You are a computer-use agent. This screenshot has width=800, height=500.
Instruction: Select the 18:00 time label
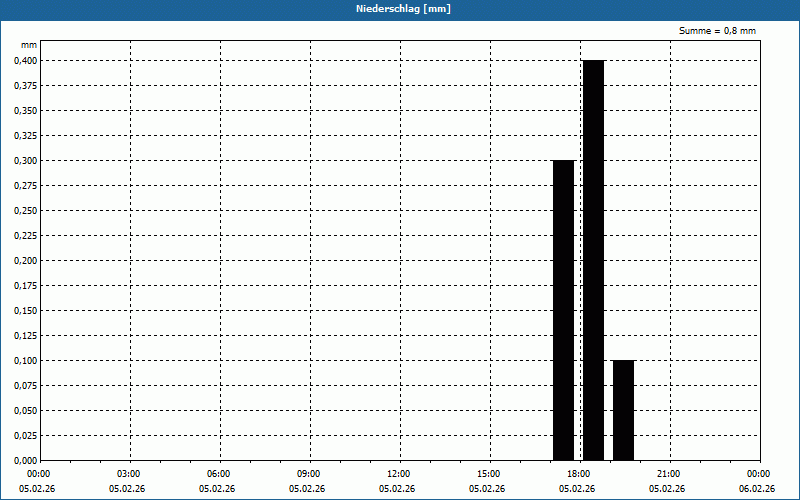tap(578, 474)
